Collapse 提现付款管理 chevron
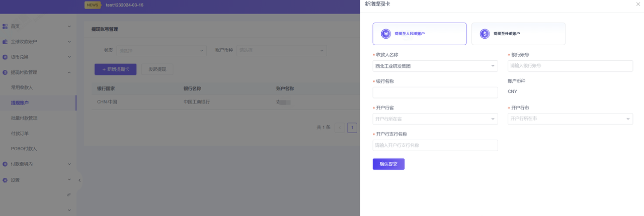 (69, 72)
